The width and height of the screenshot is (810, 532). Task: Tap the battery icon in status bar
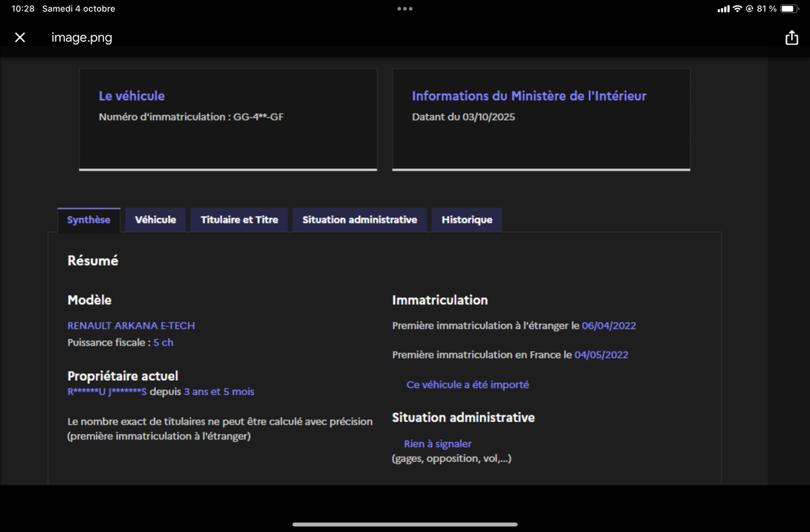click(x=790, y=9)
